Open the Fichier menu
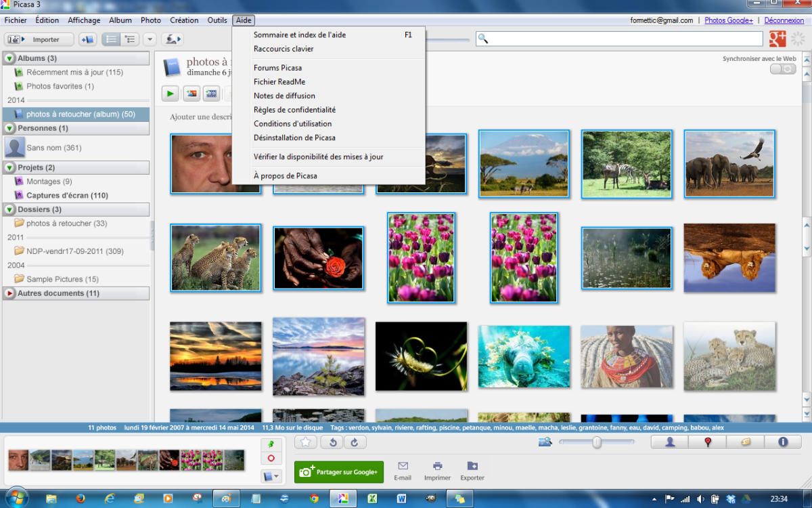 (16, 20)
